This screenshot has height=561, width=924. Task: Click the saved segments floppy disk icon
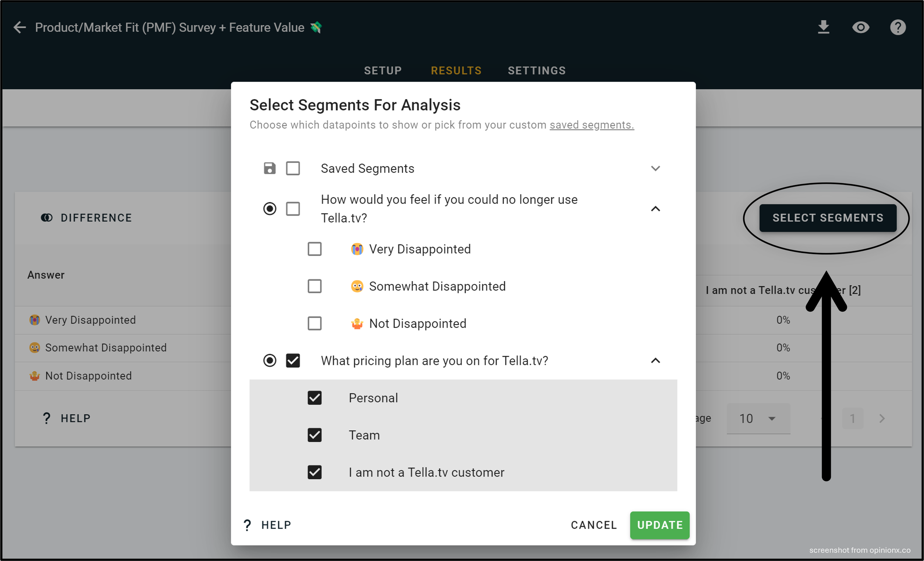(x=270, y=169)
